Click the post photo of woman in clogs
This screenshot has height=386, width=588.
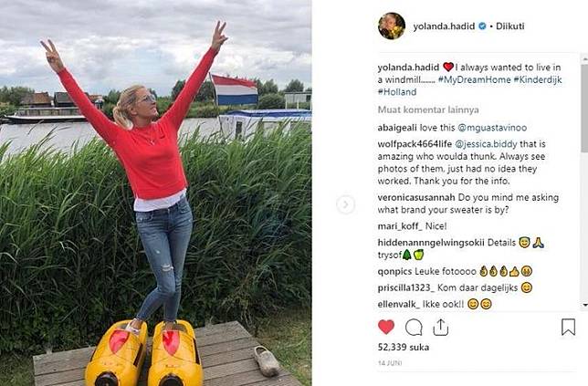[x=155, y=193]
